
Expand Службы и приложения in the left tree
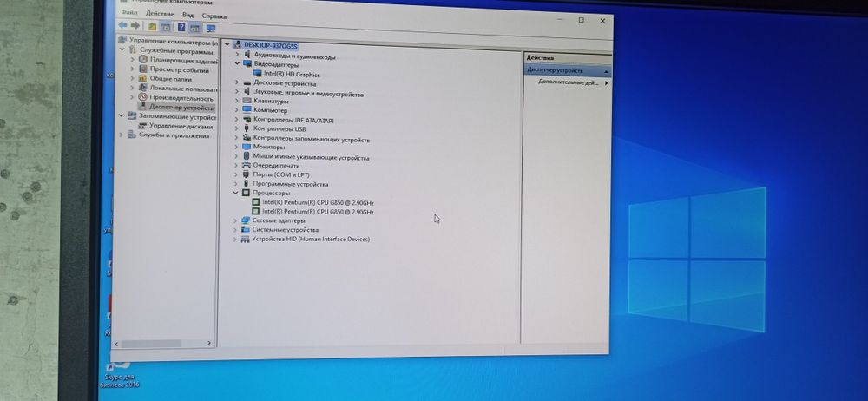coord(122,135)
